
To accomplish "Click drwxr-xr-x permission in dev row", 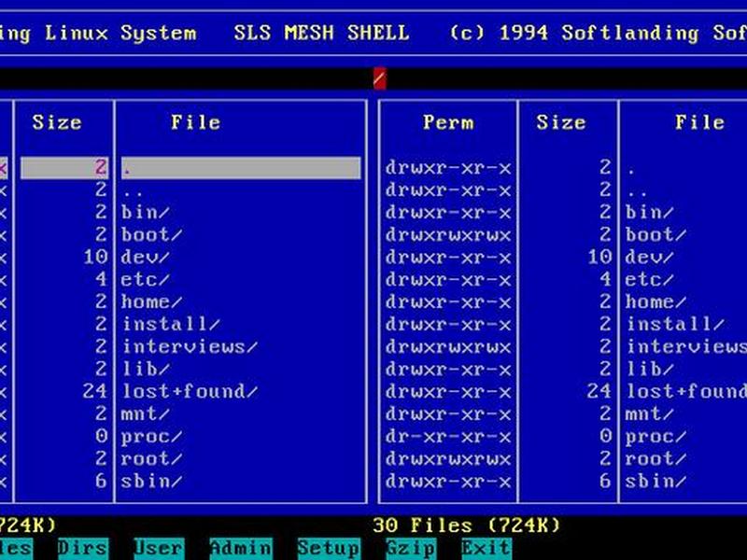I will point(448,258).
